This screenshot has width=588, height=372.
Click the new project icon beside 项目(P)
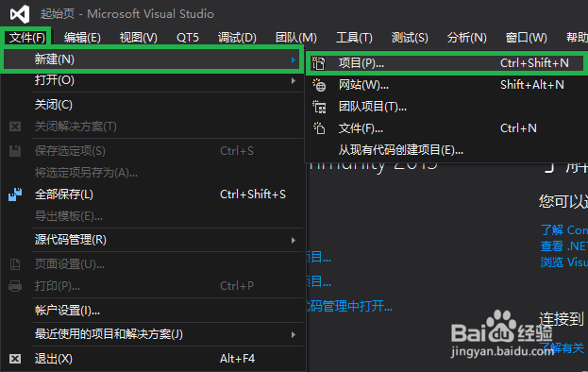click(x=319, y=63)
